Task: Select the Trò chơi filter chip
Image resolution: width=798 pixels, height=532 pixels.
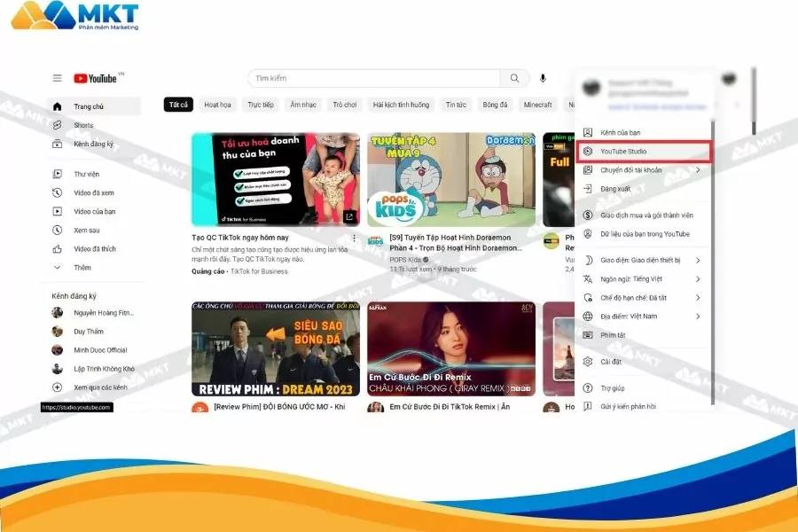Action: coord(345,105)
